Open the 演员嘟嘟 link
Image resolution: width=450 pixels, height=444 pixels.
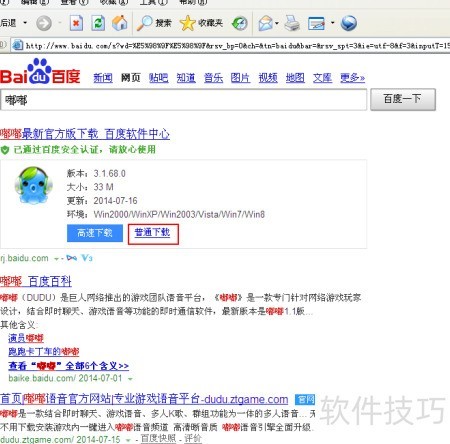click(26, 338)
